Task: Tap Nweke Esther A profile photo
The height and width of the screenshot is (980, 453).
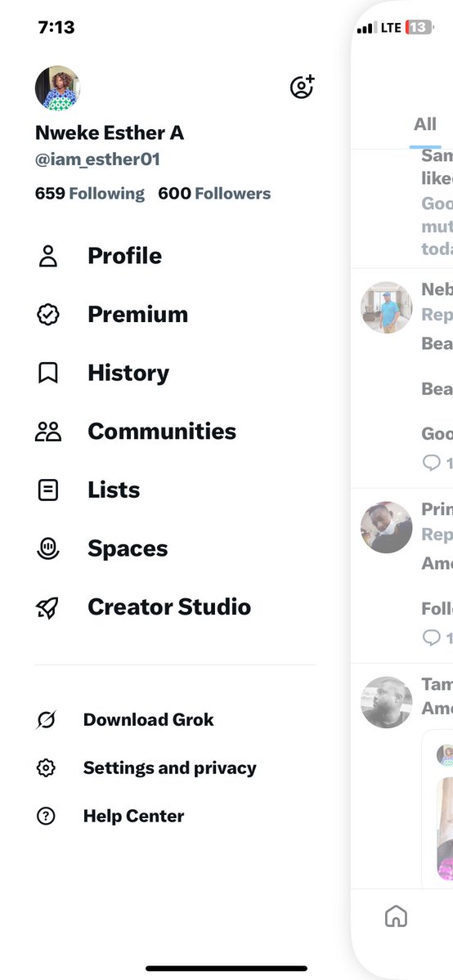Action: [57, 88]
